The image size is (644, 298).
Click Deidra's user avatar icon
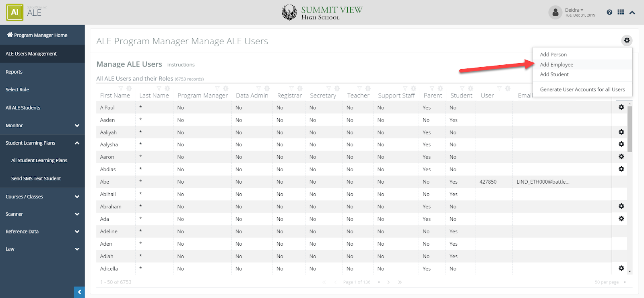pos(555,12)
